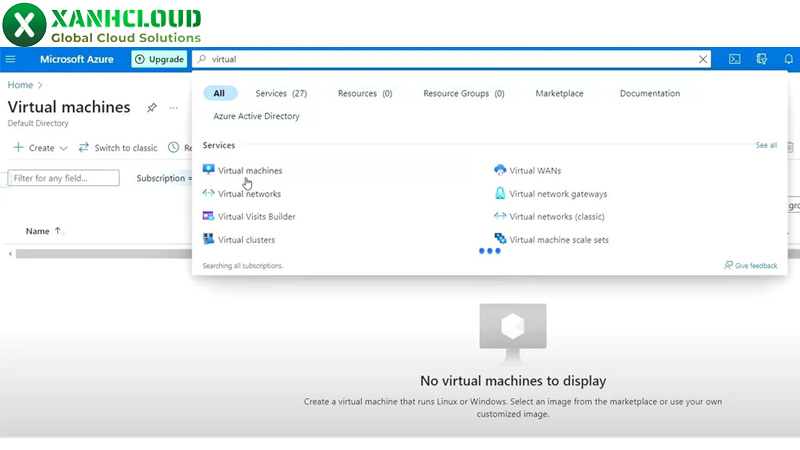Click the Virtual networks icon
The width and height of the screenshot is (800, 450).
(x=208, y=193)
